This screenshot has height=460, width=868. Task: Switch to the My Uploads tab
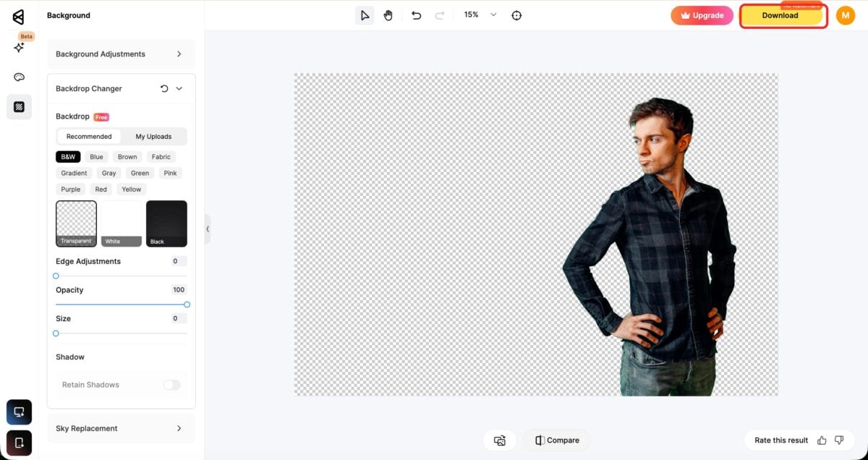[x=153, y=136]
